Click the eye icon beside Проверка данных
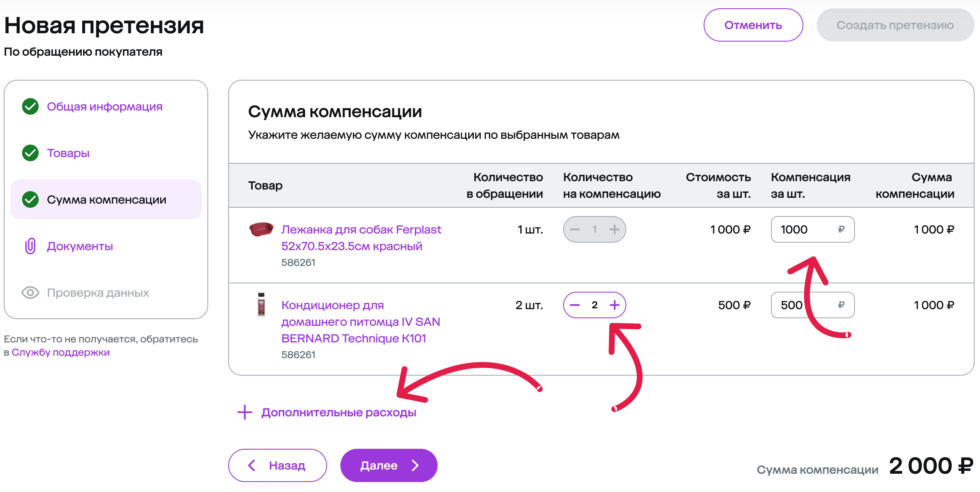The image size is (980, 492). (30, 293)
